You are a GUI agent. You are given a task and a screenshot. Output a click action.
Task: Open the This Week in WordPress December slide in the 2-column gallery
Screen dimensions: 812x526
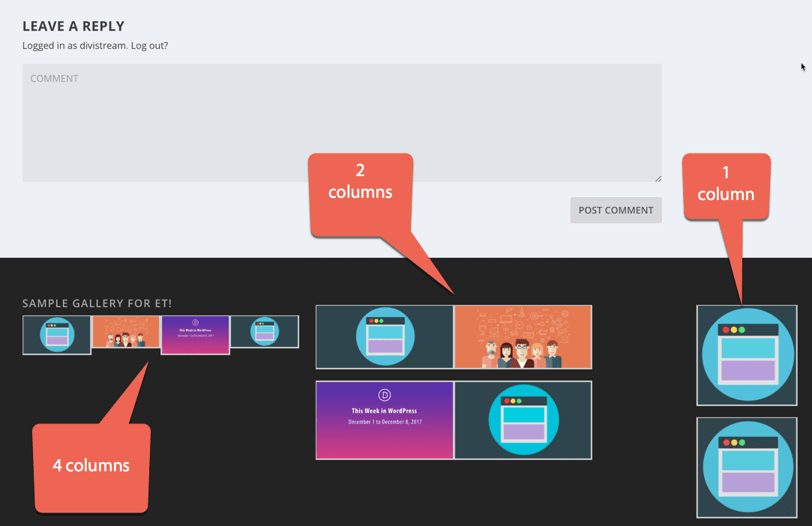pyautogui.click(x=384, y=420)
